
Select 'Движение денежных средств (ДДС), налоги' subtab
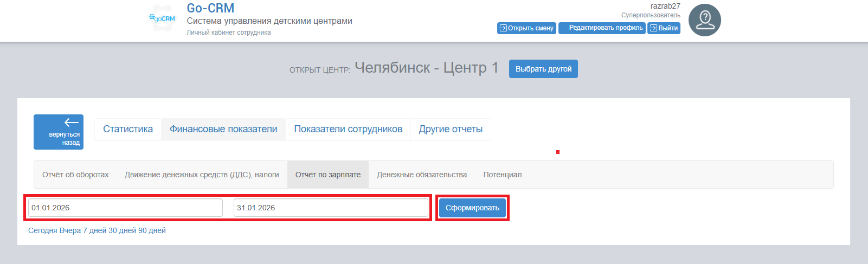tap(202, 175)
